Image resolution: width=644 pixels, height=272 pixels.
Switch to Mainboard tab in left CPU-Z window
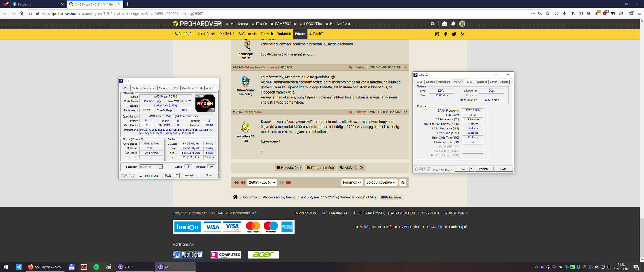149,88
